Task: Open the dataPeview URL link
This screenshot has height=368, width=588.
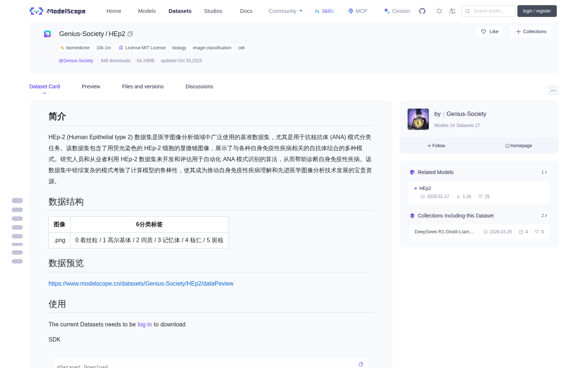Action: tap(141, 283)
